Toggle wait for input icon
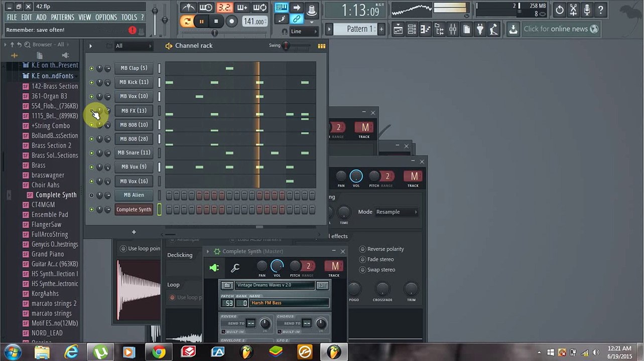The image size is (644, 361). [x=206, y=8]
